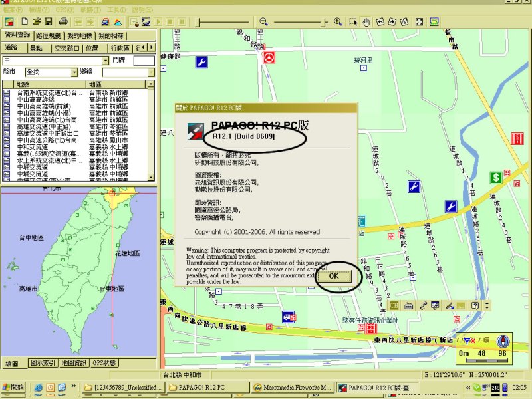Image resolution: width=532 pixels, height=399 pixels.
Task: Click the full extent fit icon
Action: pos(420,22)
